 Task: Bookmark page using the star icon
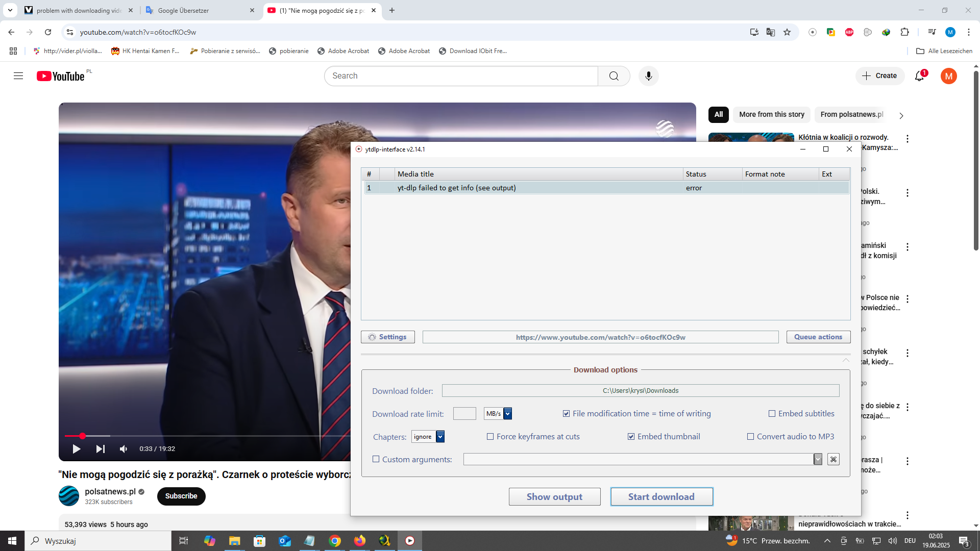(x=787, y=32)
